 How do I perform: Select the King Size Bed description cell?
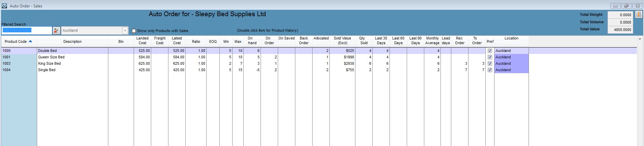pos(73,63)
